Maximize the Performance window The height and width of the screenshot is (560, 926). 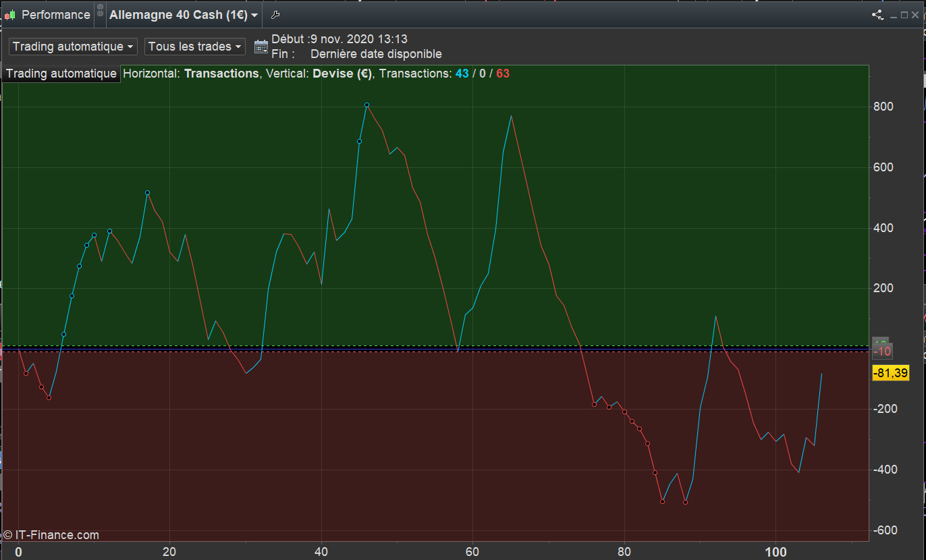(905, 15)
